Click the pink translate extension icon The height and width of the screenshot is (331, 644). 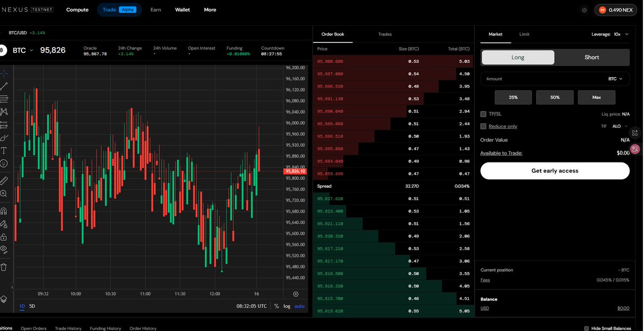pyautogui.click(x=635, y=149)
